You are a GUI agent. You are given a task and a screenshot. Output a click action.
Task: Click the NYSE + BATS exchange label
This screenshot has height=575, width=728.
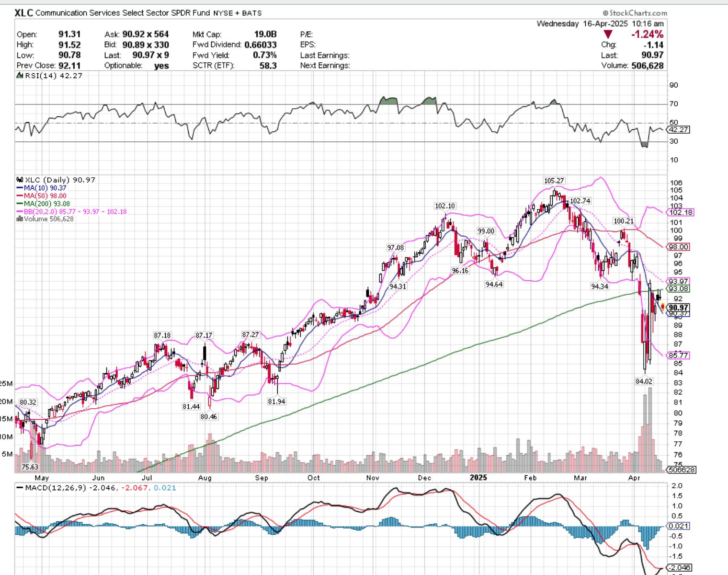238,13
